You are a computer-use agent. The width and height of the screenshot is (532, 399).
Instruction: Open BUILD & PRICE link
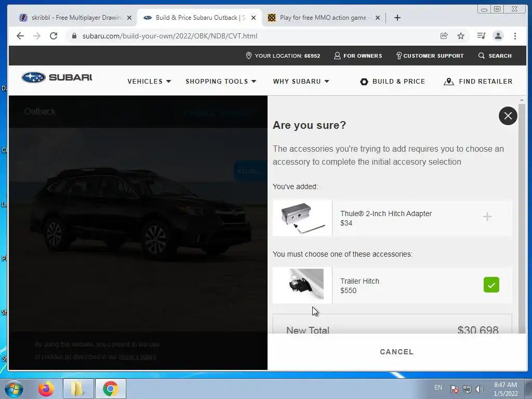pyautogui.click(x=393, y=82)
